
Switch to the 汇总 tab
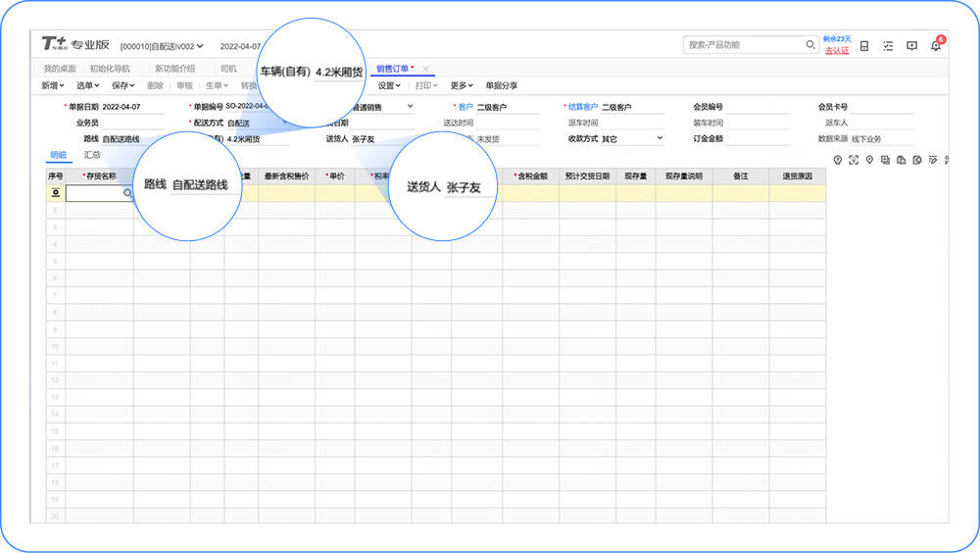92,155
